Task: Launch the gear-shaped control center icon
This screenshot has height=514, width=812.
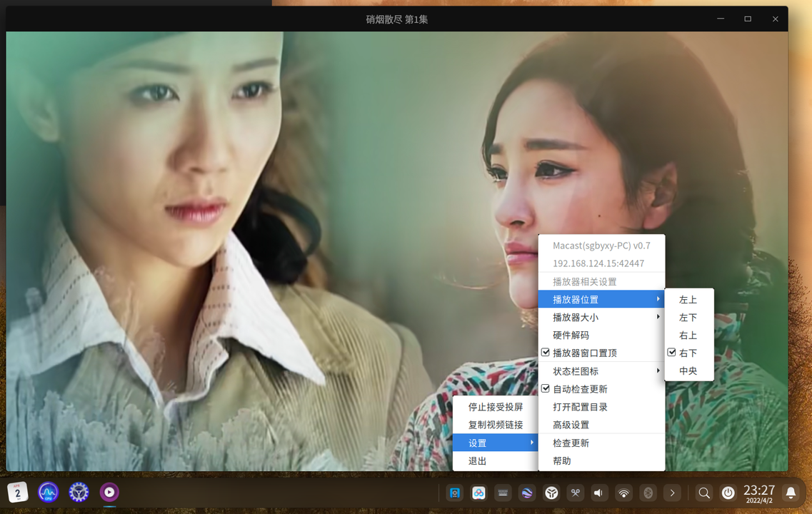Action: tap(79, 493)
